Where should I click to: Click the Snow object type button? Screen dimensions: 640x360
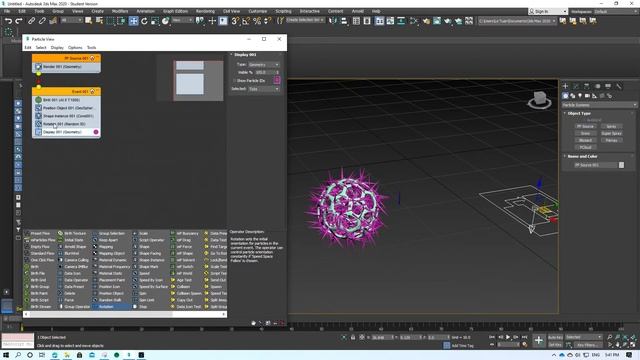pyautogui.click(x=585, y=133)
